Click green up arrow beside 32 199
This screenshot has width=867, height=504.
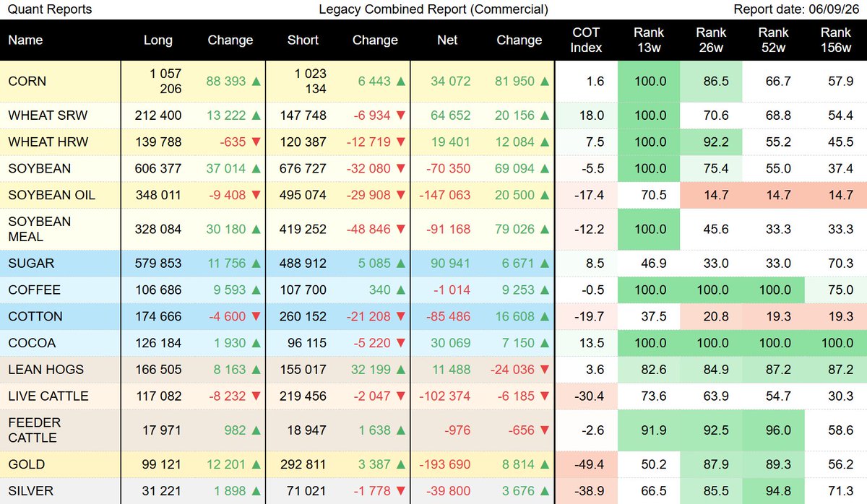point(400,370)
